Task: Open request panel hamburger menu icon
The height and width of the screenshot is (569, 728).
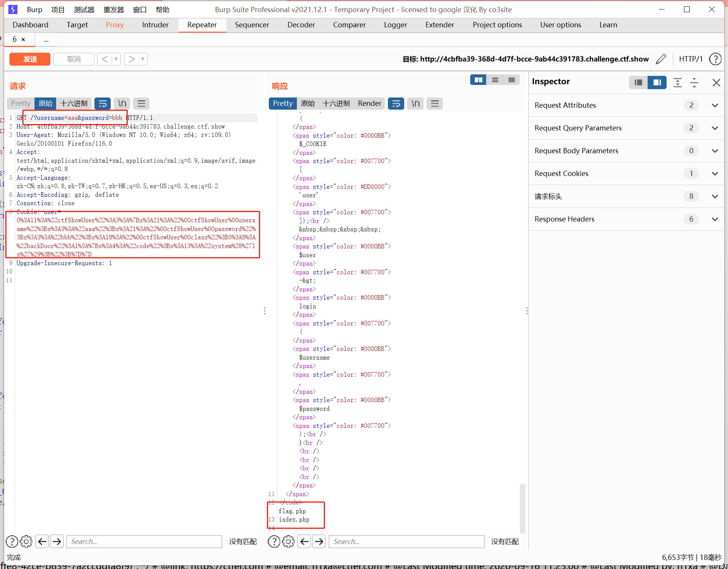Action: pos(141,104)
